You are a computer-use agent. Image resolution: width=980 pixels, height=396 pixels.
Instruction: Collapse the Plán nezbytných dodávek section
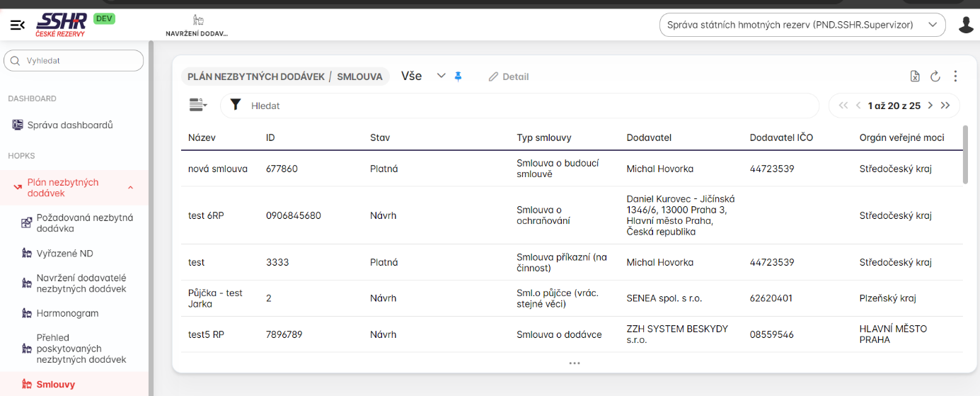click(130, 188)
